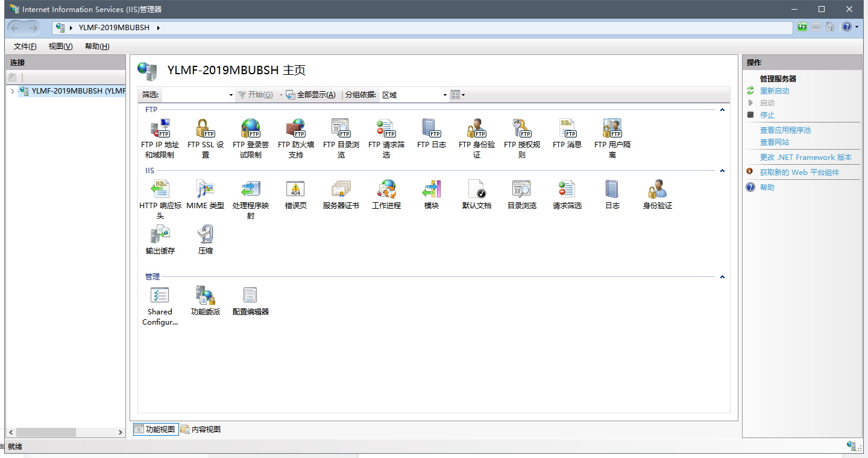Collapse the IIS group section

click(722, 171)
